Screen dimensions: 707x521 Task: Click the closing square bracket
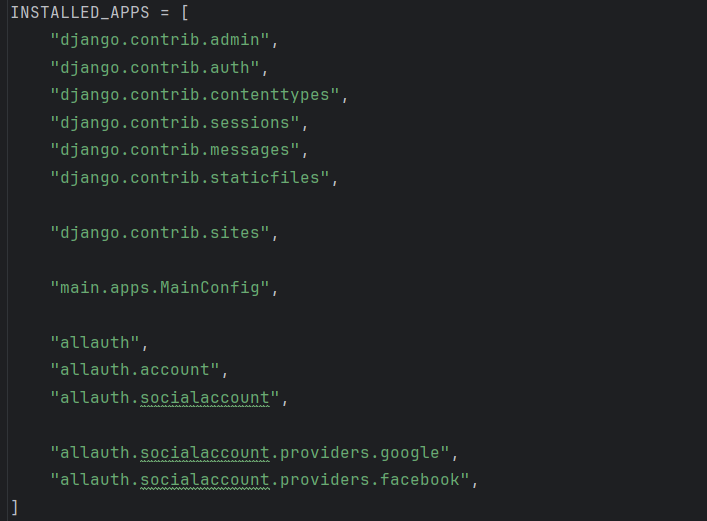pos(14,508)
